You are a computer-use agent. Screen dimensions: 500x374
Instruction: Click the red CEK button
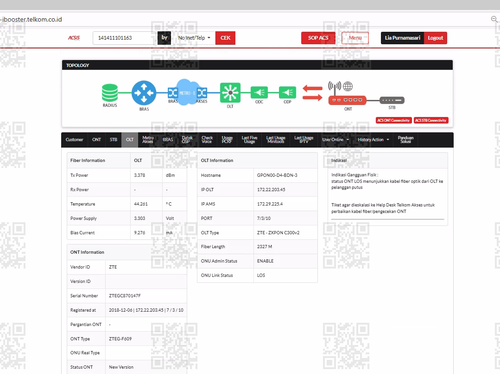point(225,38)
